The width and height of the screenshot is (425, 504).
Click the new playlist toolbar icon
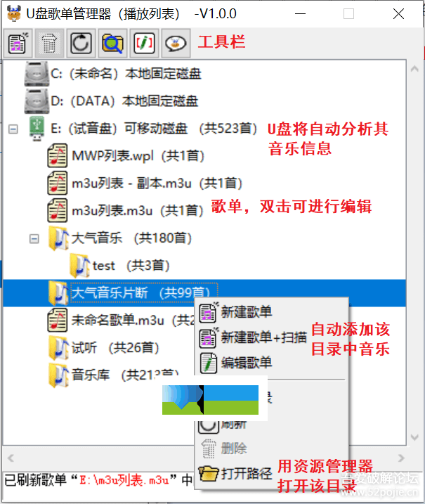tap(18, 43)
